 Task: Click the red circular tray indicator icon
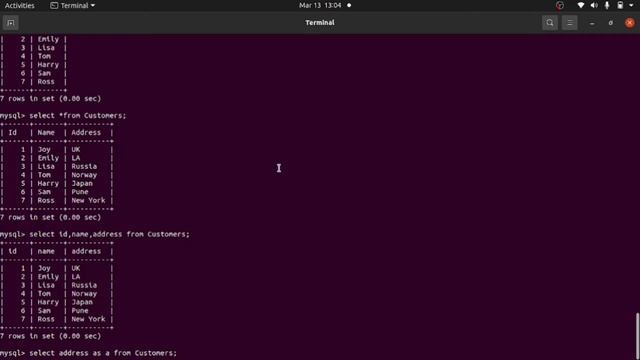[560, 5]
